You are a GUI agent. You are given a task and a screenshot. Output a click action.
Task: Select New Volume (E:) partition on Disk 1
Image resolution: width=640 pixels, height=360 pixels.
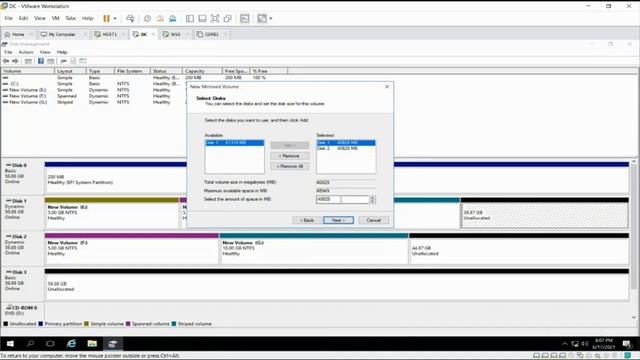point(111,213)
